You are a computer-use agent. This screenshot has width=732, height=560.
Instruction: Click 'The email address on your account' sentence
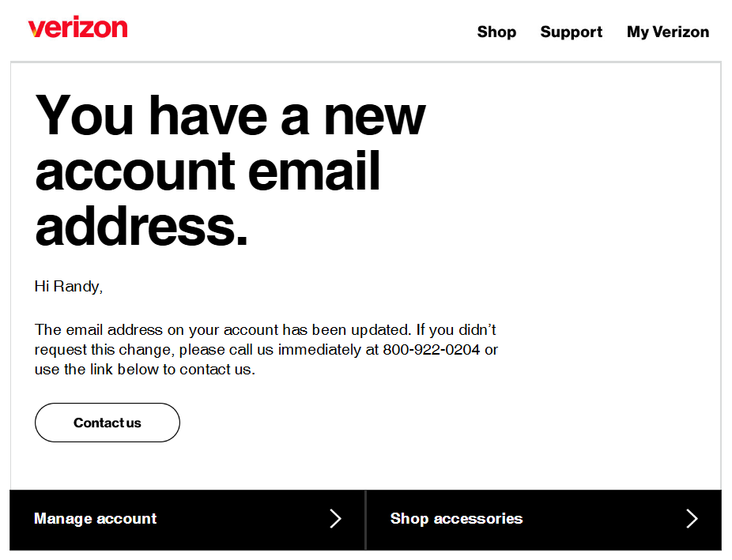(149, 330)
